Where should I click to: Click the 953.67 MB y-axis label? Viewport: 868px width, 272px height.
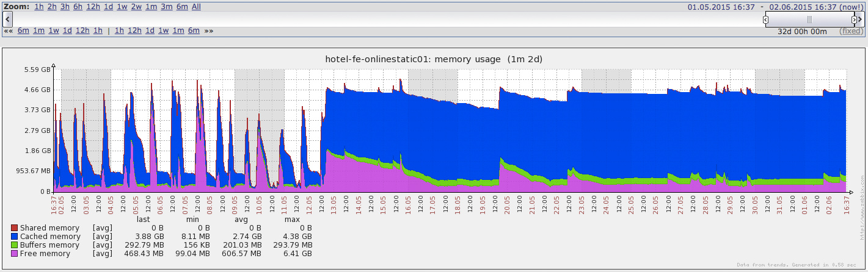(x=33, y=171)
